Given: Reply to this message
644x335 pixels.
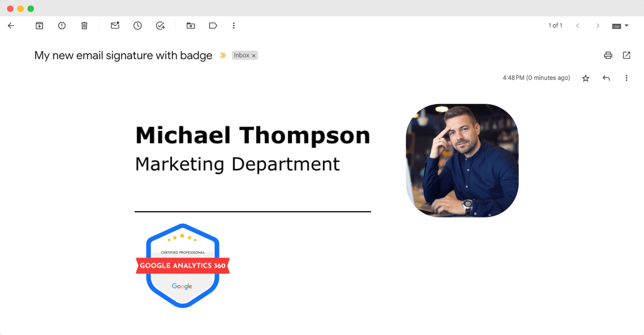Looking at the screenshot, I should 606,78.
